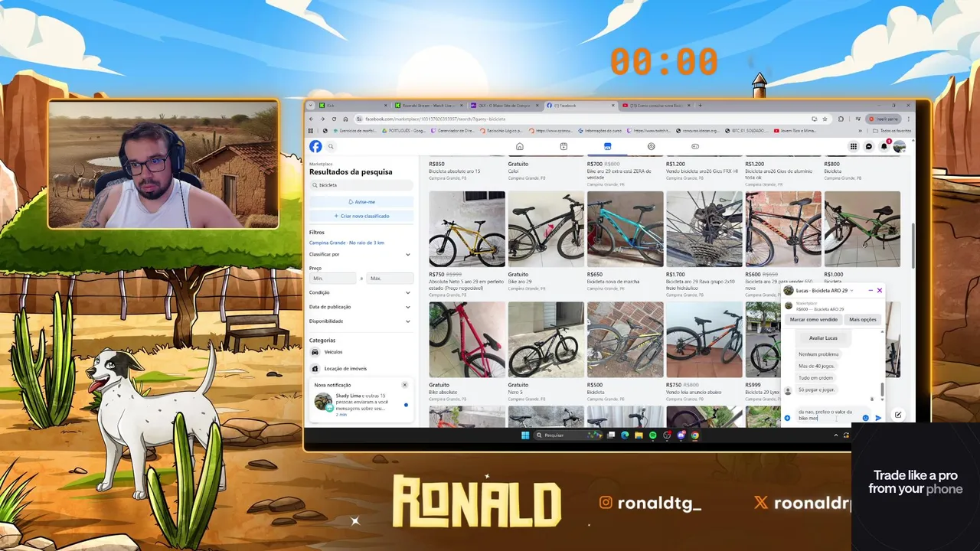Click the Marketplace search field with bicicleta

pyautogui.click(x=361, y=185)
